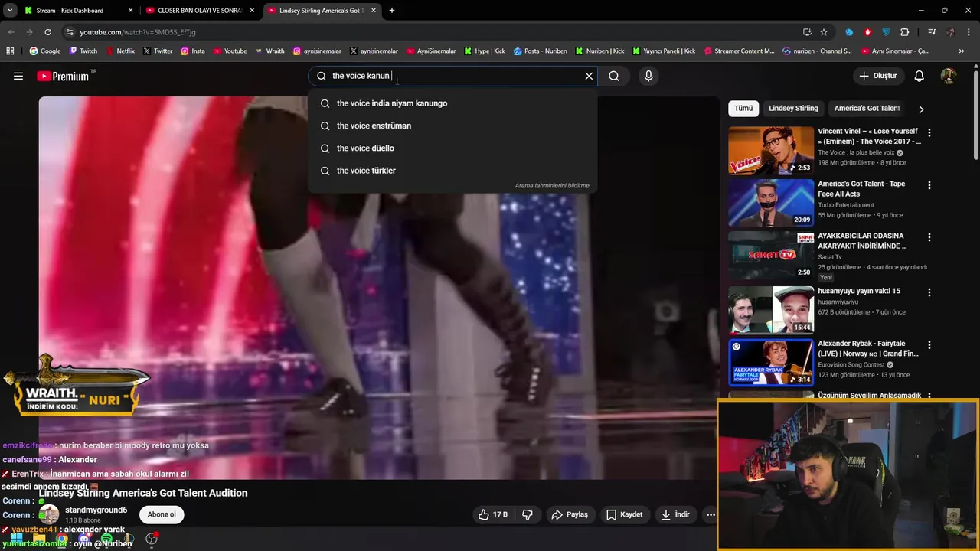Reload the page

47,32
